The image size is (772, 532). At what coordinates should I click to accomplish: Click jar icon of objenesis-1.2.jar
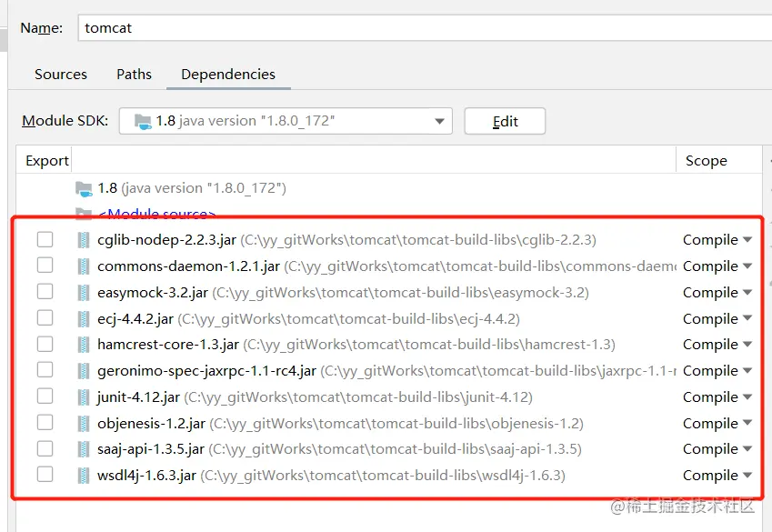(x=84, y=423)
